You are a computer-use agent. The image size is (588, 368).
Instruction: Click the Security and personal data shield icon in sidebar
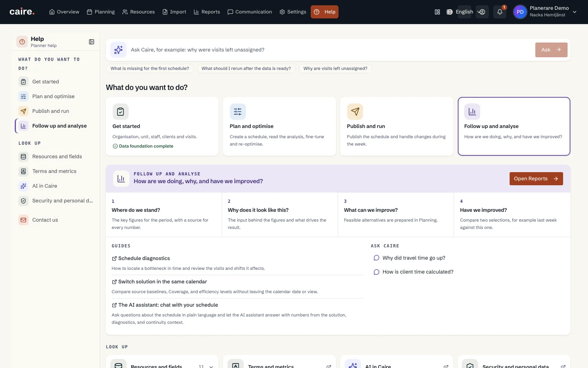(23, 201)
